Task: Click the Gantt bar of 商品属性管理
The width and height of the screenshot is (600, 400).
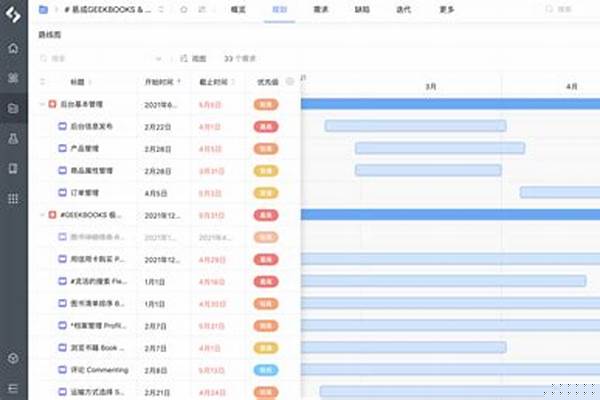Action: tap(428, 170)
